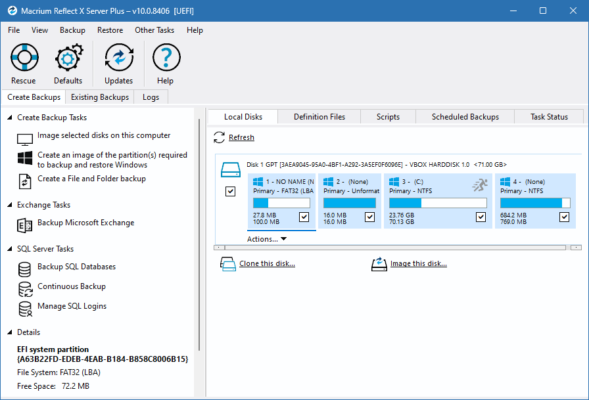This screenshot has width=589, height=400.
Task: Switch to the Scheduled Backups tab
Action: (465, 117)
